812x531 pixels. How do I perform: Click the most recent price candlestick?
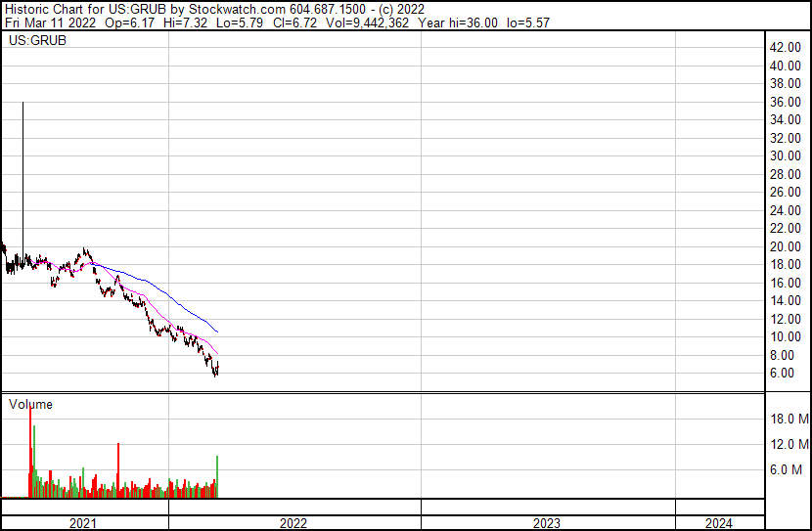tap(216, 368)
